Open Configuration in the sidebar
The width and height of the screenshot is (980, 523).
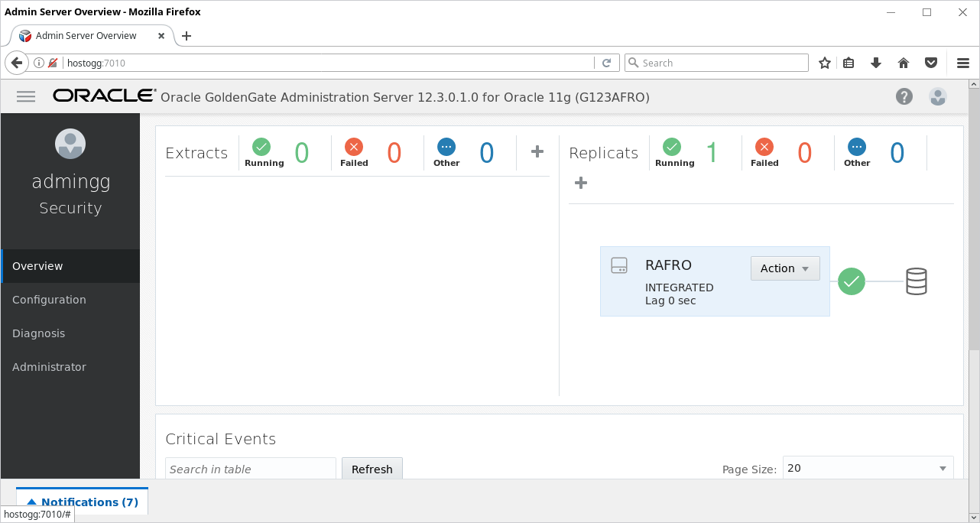coord(70,300)
